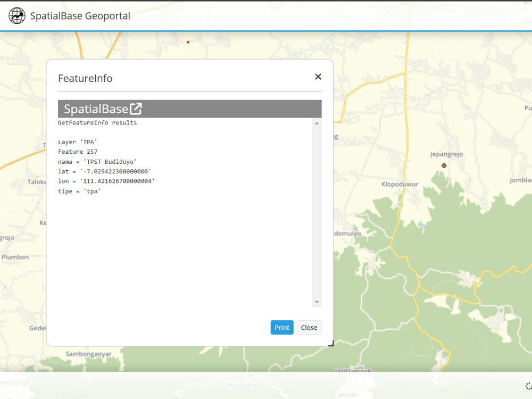The width and height of the screenshot is (532, 399).
Task: Click the red point marker on map
Action: pyautogui.click(x=188, y=42)
